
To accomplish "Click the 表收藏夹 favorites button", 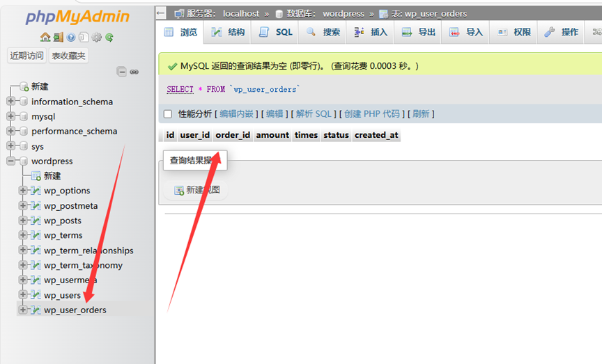I will click(68, 56).
